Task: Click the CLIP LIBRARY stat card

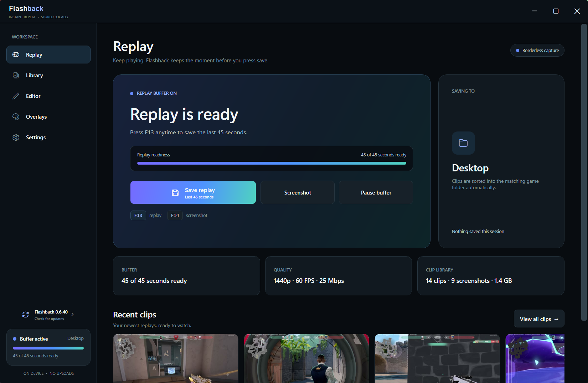Action: tap(491, 276)
